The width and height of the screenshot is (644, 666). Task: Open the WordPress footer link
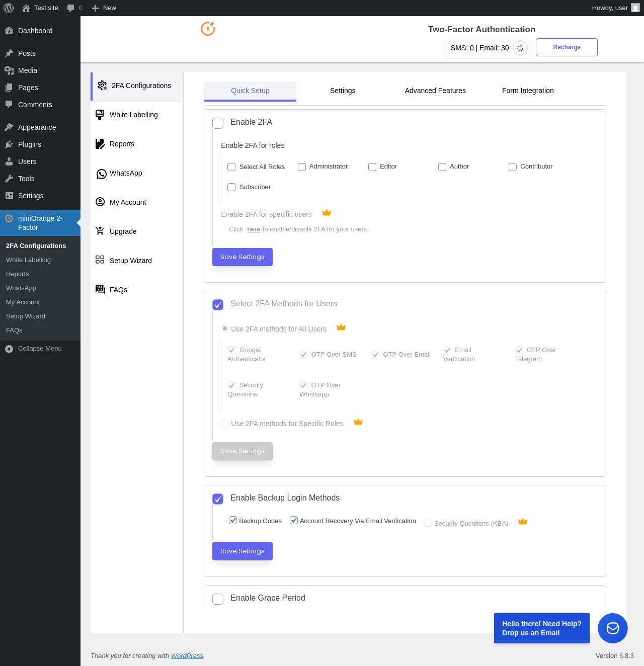(187, 655)
